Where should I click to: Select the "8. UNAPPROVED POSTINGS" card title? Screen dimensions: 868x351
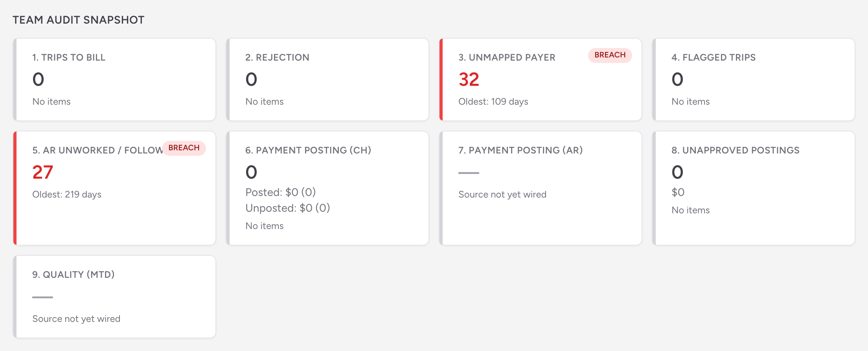click(x=736, y=150)
